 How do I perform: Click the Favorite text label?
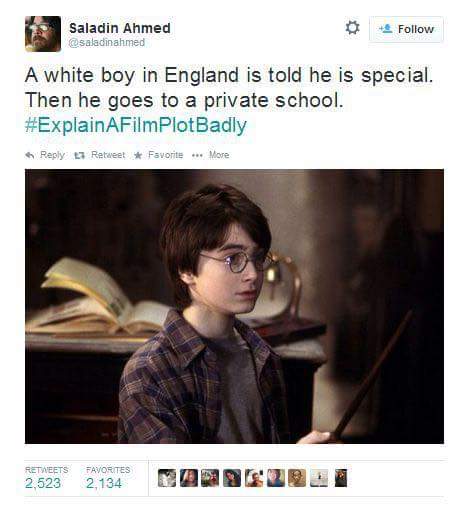tap(165, 155)
